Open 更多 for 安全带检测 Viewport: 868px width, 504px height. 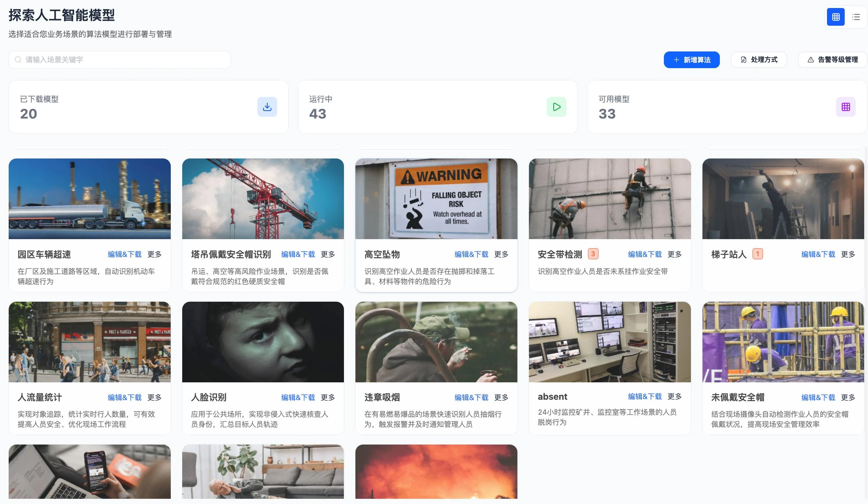click(x=675, y=254)
